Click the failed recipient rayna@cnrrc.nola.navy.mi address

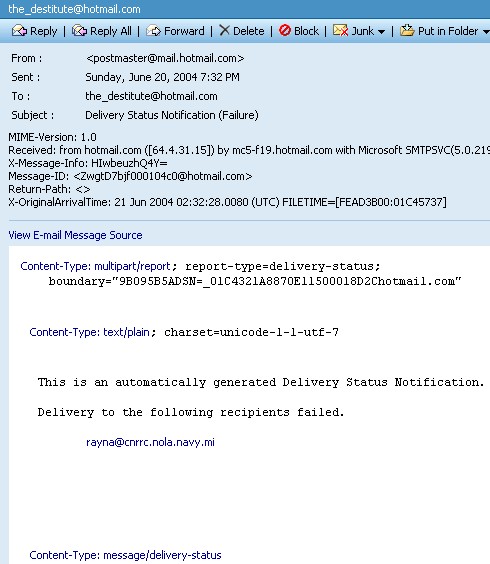150,442
